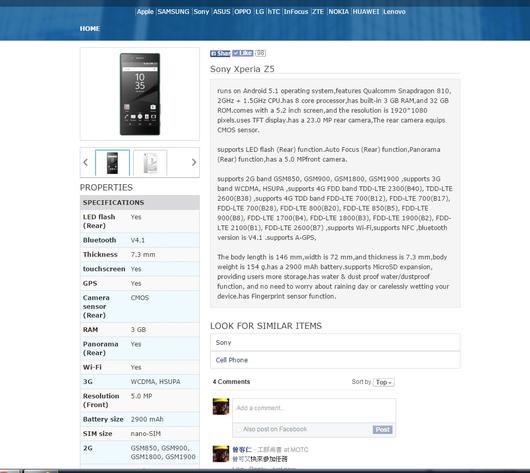The width and height of the screenshot is (530, 473).
Task: Open the Apple brand link
Action: (145, 12)
